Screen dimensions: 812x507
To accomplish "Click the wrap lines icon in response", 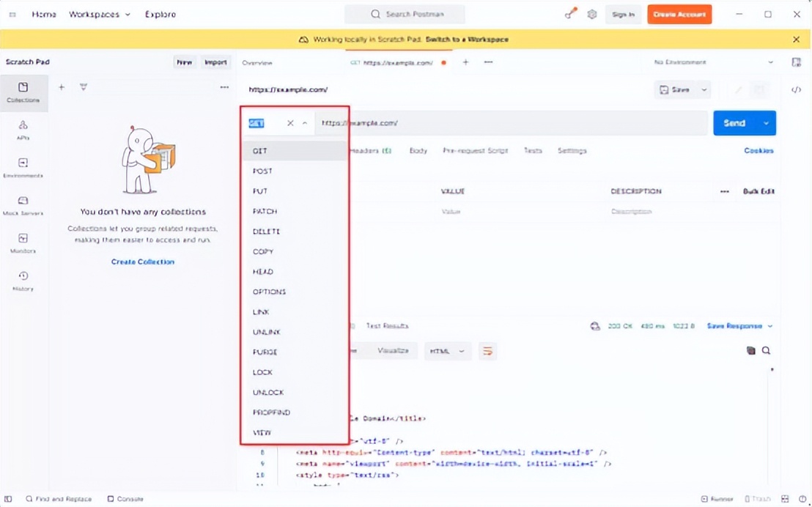I will point(487,351).
